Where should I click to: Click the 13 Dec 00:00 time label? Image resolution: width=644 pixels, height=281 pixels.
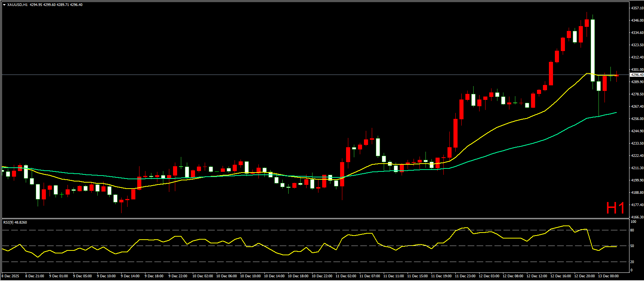pos(608,276)
